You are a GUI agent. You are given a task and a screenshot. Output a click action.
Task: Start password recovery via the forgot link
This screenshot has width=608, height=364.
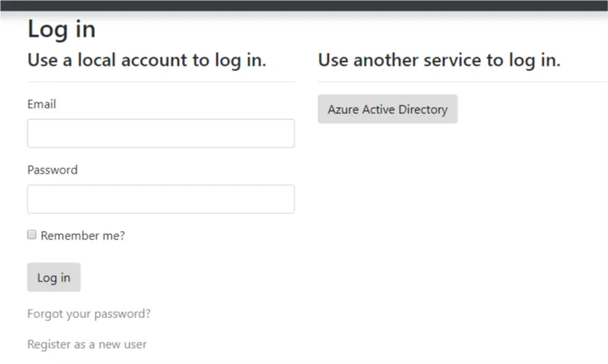click(x=89, y=314)
